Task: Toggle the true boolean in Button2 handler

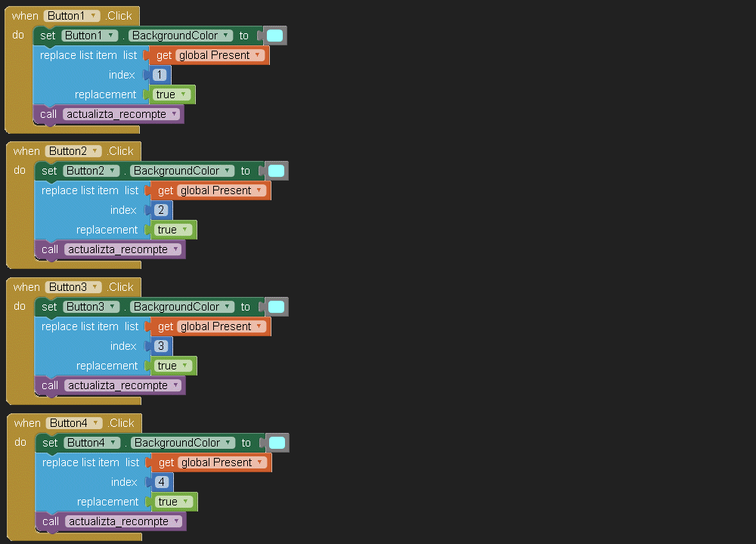Action: (x=173, y=230)
